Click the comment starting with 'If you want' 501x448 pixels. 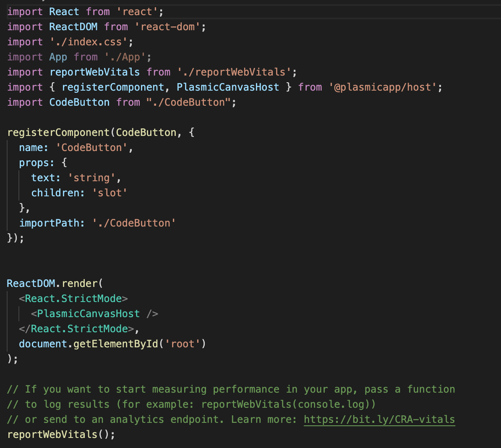231,389
